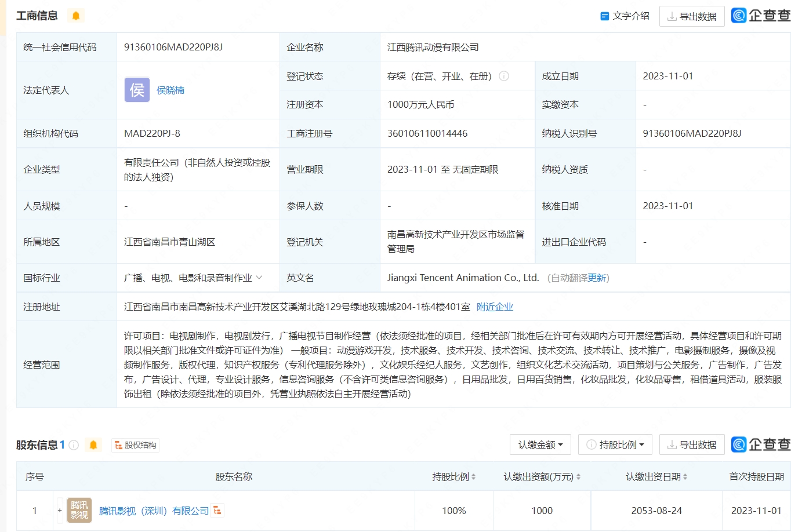Click the 100% shareholding ratio cell
791x532 pixels.
point(454,511)
